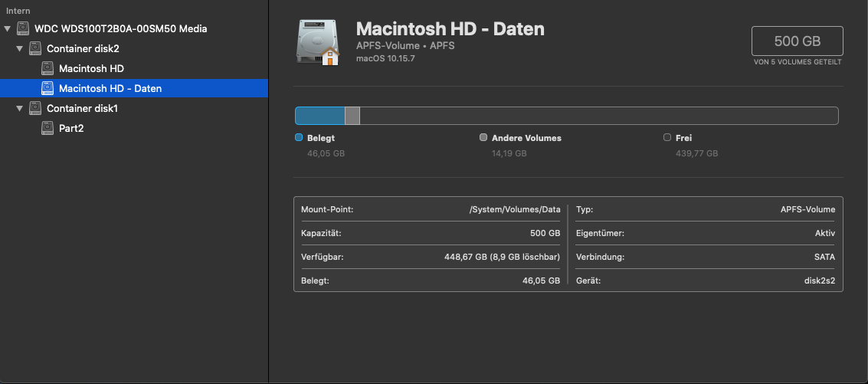Click the WDC WDS100T2B0A drive icon

(23, 29)
